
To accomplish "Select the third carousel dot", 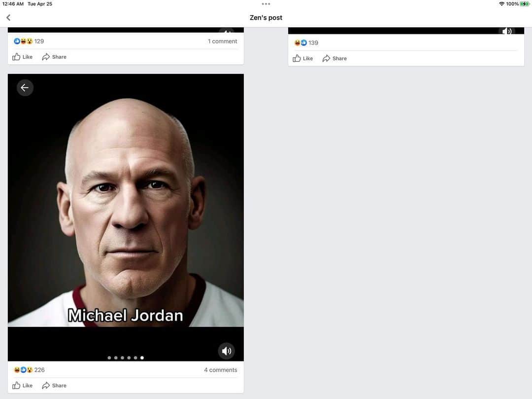I will tap(123, 358).
